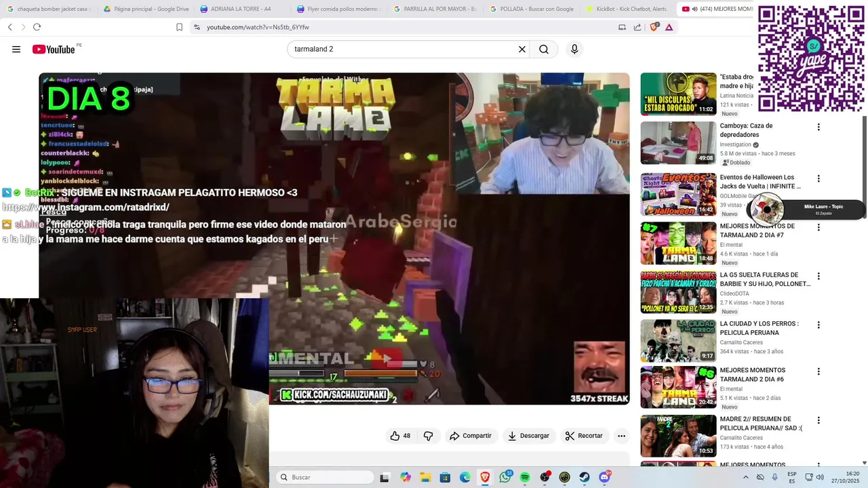Visit the GOLMobile channel link
The height and width of the screenshot is (488, 868).
coord(733,196)
